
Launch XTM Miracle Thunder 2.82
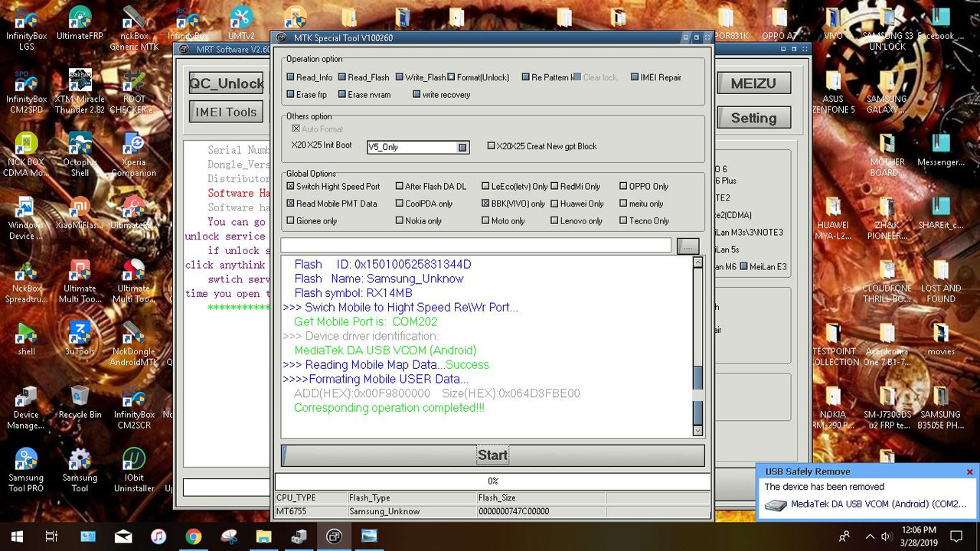tap(80, 92)
